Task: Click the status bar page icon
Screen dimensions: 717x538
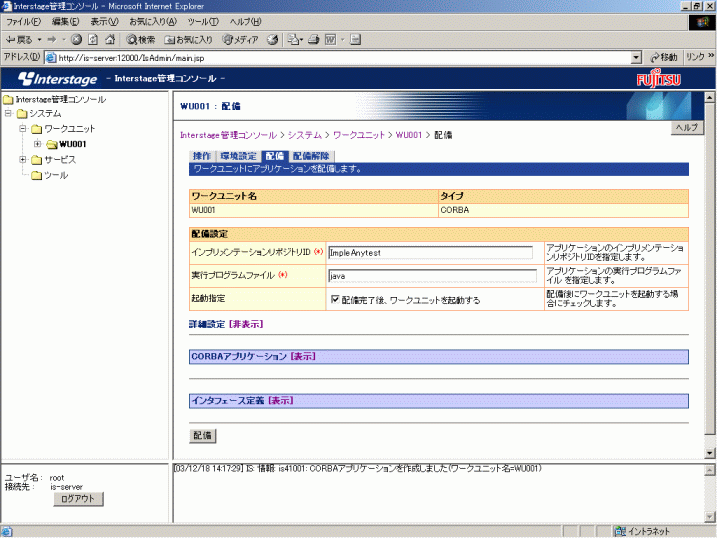Action: pyautogui.click(x=6, y=532)
